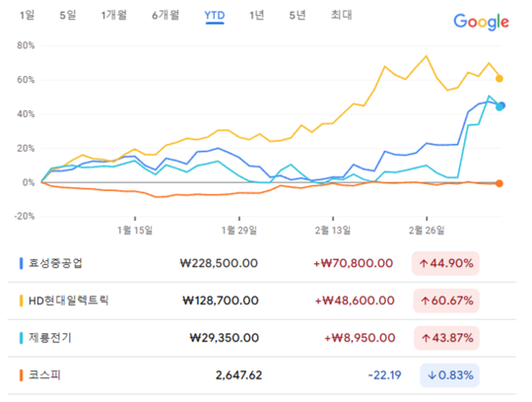Screen dimensions: 532x402
Task: Click the ↑44.90% change badge
Action: coord(445,263)
